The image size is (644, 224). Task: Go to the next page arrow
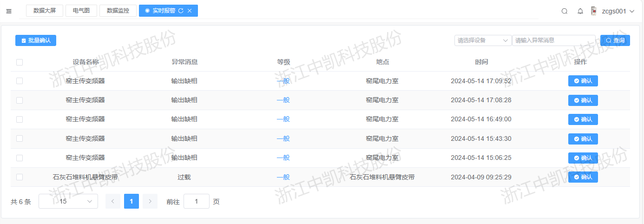coord(150,201)
